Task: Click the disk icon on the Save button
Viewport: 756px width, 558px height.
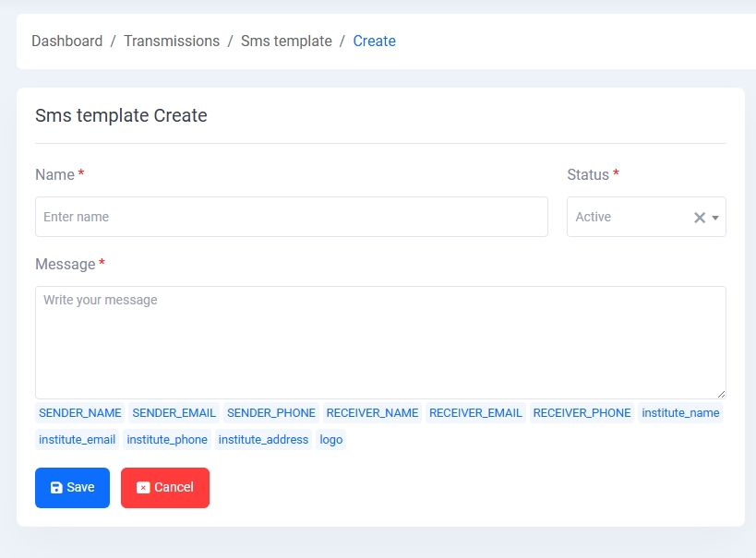Action: point(57,487)
